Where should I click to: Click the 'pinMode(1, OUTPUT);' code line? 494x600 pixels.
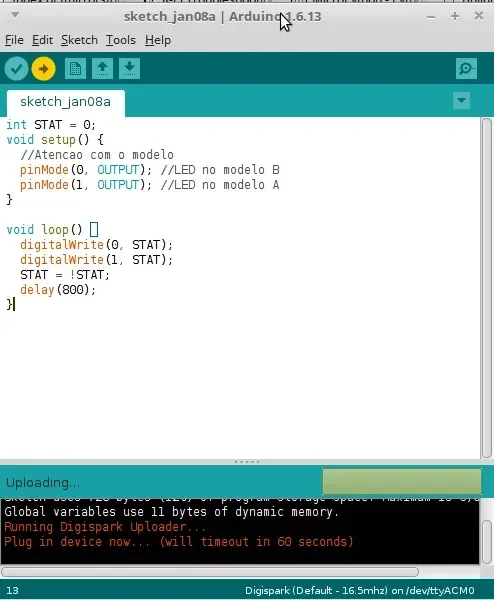[86, 185]
